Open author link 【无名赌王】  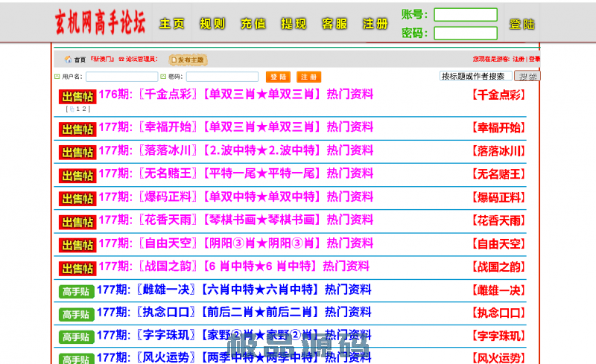[498, 174]
